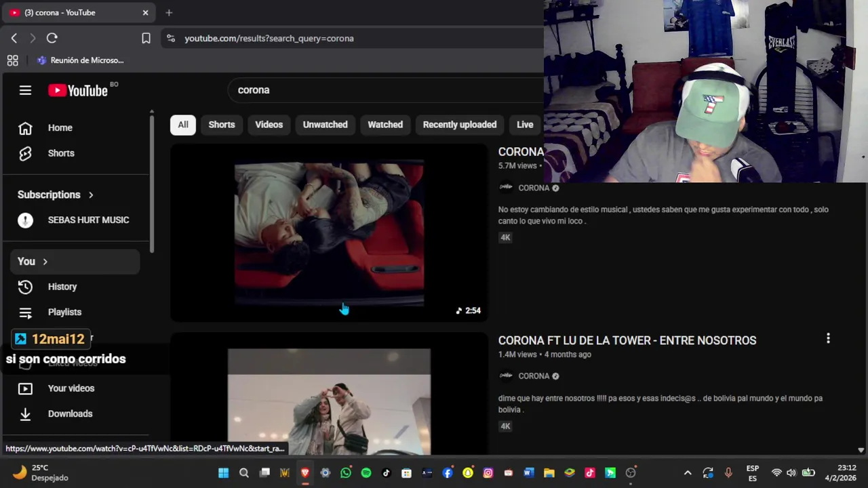The height and width of the screenshot is (488, 868).
Task: Reload the page
Action: [52, 39]
